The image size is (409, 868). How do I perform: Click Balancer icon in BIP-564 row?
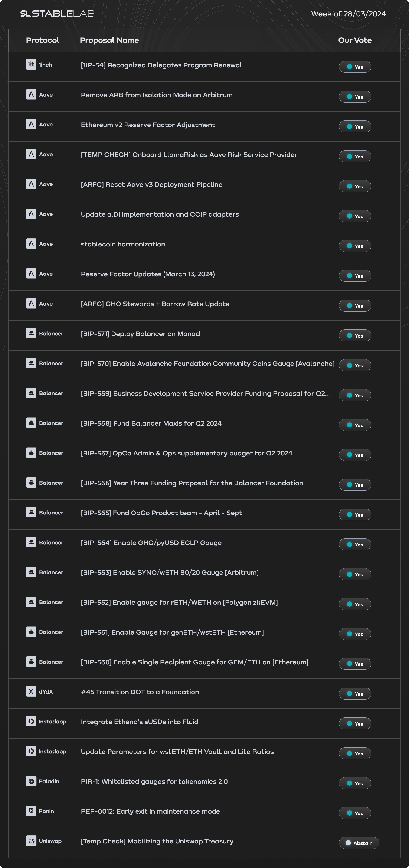[x=31, y=542]
